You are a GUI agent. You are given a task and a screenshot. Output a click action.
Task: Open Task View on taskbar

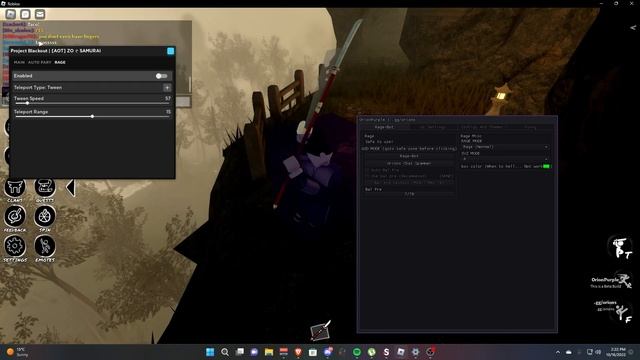240,352
